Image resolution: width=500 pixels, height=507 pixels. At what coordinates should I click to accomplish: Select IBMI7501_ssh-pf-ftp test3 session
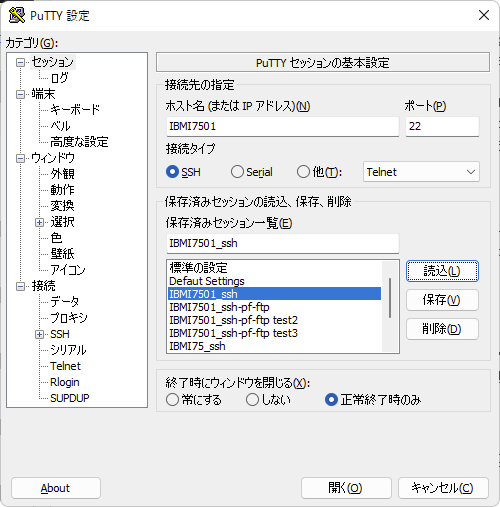click(274, 333)
